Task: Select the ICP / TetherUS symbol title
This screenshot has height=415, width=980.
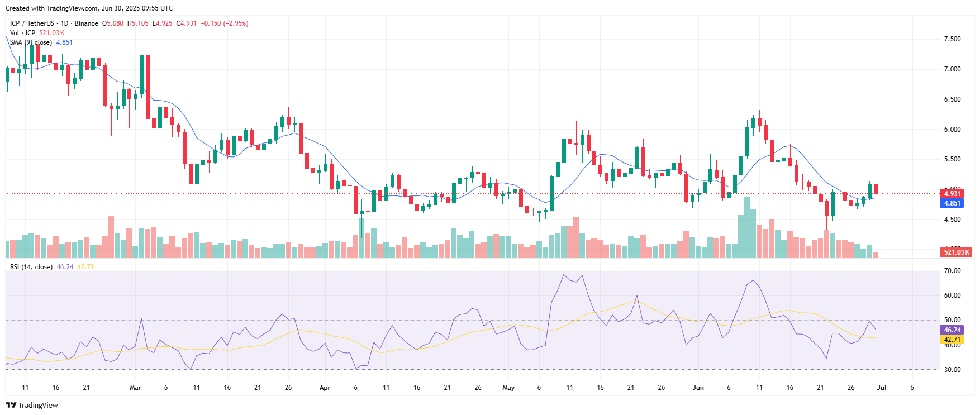Action: (32, 23)
